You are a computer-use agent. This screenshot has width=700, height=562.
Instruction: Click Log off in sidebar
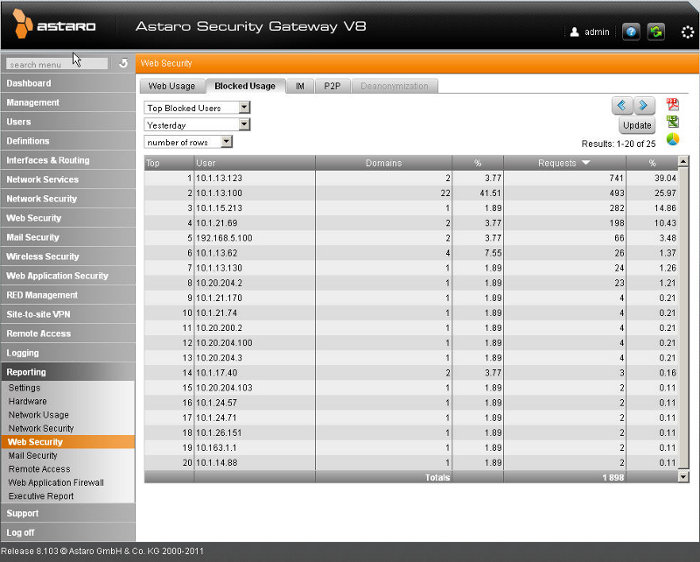[x=68, y=532]
